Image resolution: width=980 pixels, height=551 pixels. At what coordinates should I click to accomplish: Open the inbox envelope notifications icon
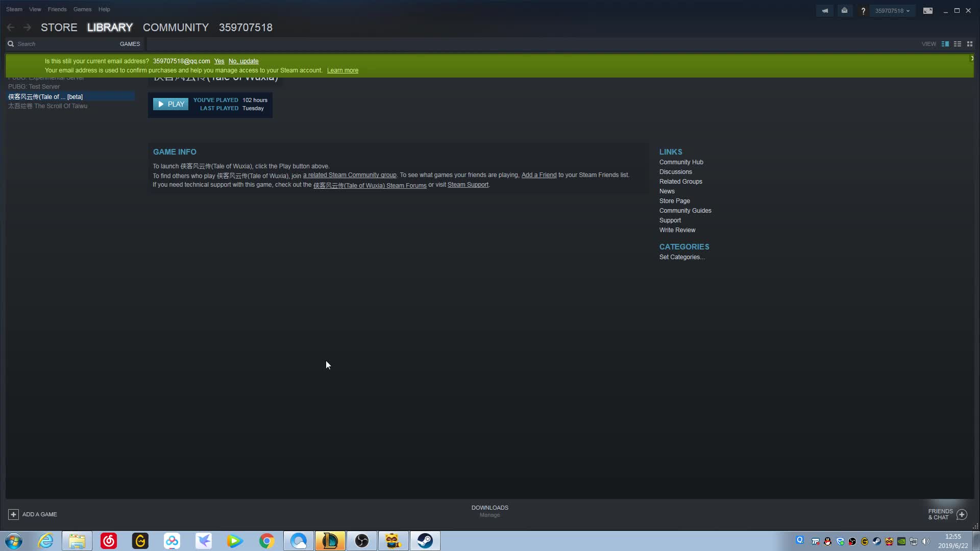click(x=844, y=11)
